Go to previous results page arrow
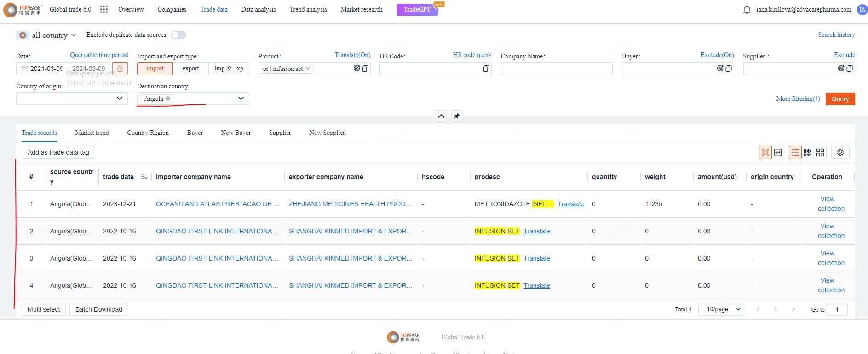868x354 pixels. click(x=758, y=309)
